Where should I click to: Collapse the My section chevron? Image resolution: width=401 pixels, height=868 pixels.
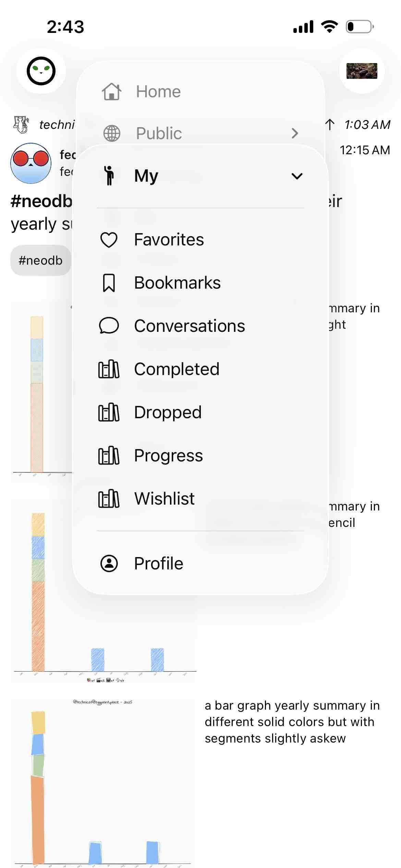pos(297,176)
